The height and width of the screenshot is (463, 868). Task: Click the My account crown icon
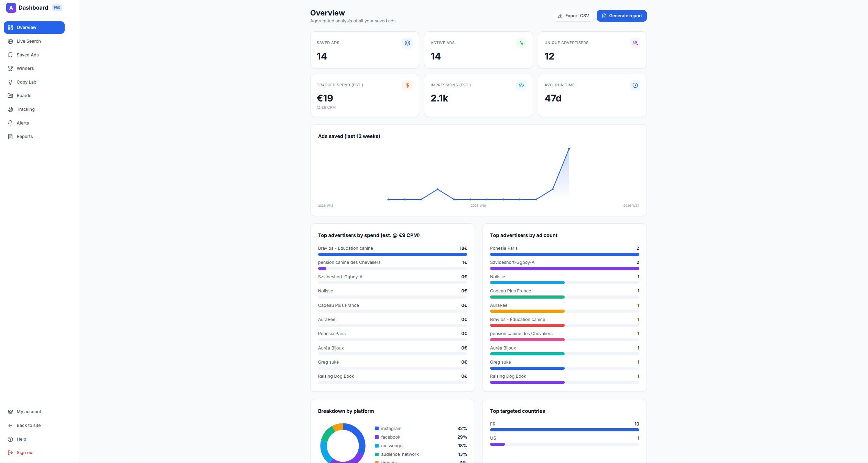(x=10, y=412)
